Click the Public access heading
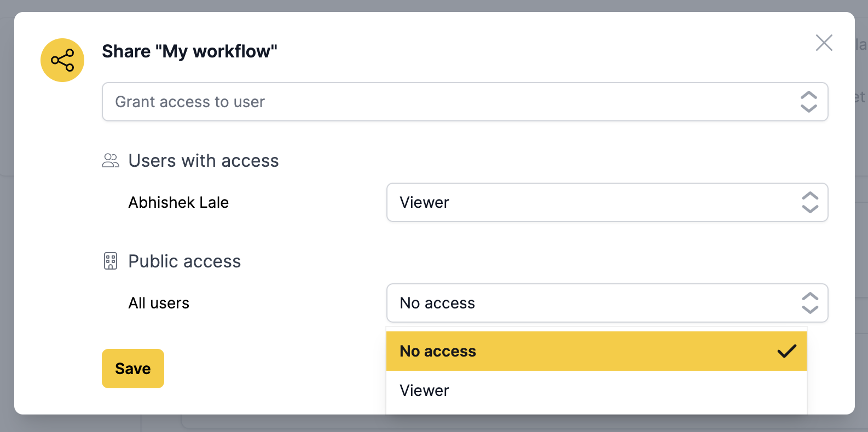This screenshot has width=868, height=432. click(184, 261)
